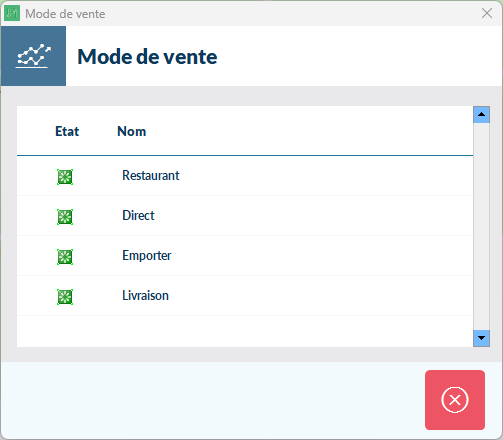Select the Livraison row name

pyautogui.click(x=145, y=296)
